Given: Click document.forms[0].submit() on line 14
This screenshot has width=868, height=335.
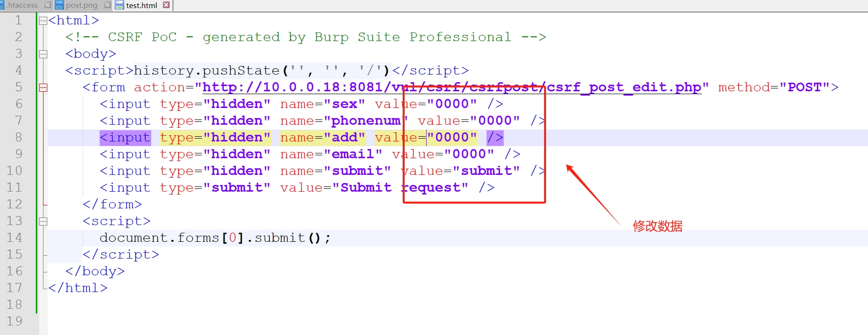Looking at the screenshot, I should point(214,238).
